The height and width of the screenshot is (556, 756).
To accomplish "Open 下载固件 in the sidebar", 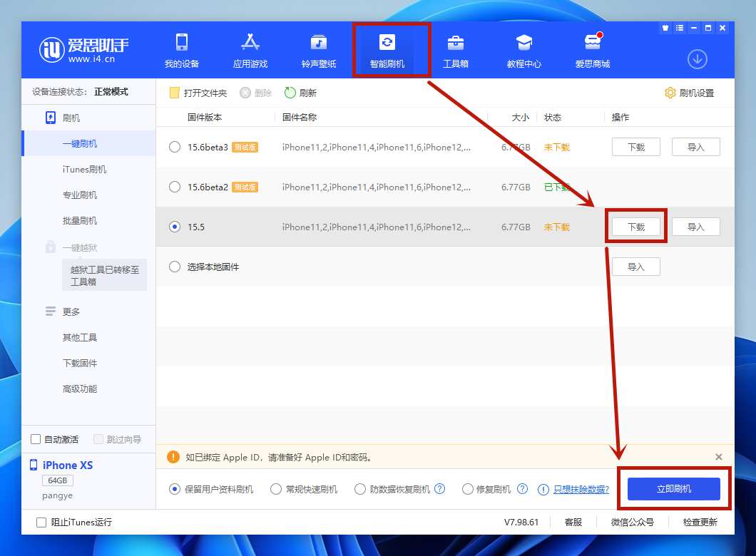I will (80, 363).
